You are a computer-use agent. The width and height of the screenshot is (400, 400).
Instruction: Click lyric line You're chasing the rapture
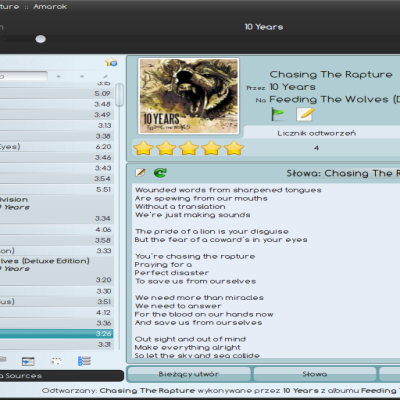coord(195,256)
